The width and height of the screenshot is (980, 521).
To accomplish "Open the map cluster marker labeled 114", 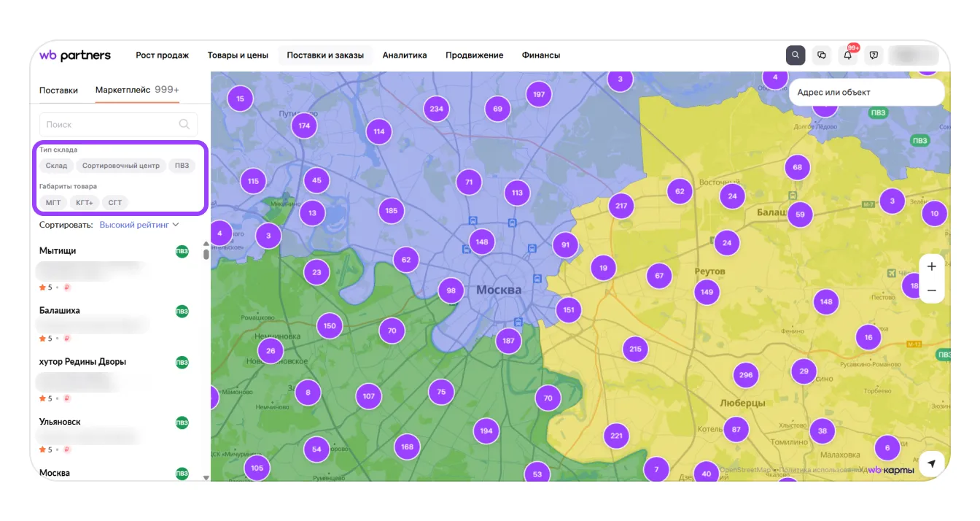I will tap(378, 131).
